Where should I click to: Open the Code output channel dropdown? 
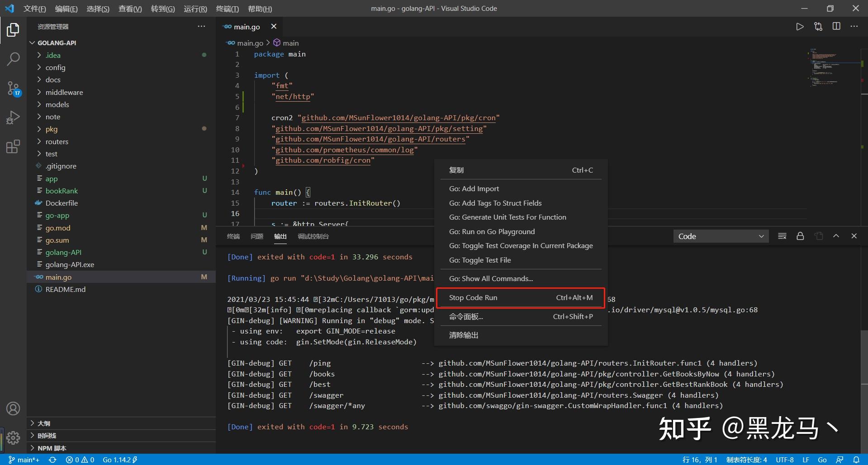click(720, 236)
